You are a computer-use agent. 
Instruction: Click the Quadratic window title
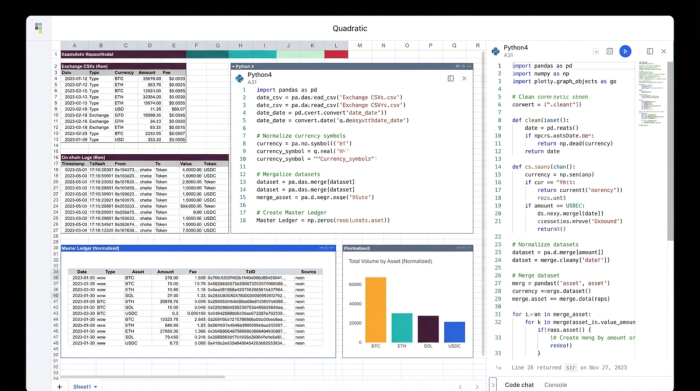pos(350,28)
